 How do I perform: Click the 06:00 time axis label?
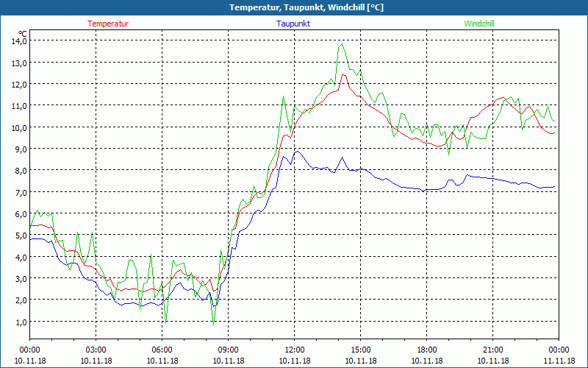point(162,350)
